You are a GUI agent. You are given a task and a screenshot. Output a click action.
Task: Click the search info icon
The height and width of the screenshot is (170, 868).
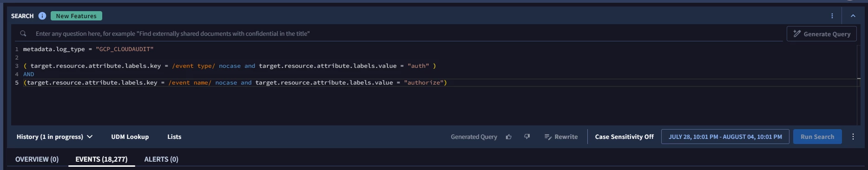pos(42,16)
